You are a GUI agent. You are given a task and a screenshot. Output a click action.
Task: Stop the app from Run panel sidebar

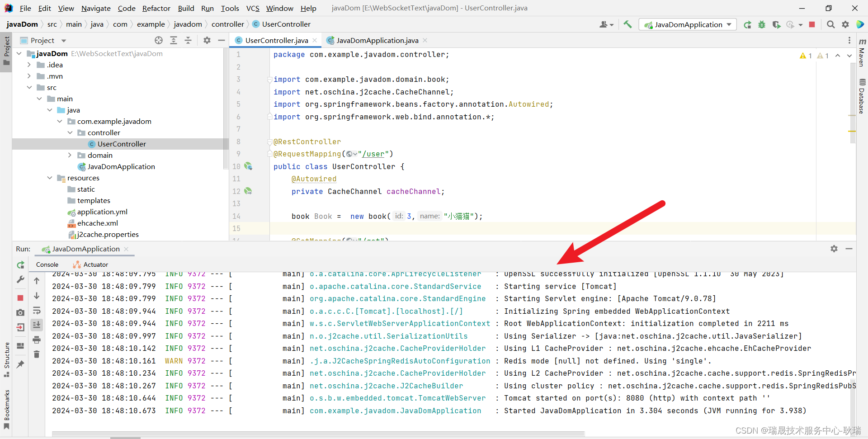click(20, 298)
